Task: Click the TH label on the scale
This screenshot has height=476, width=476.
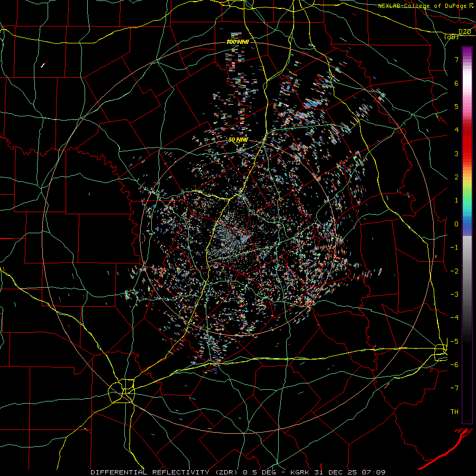Action: [x=454, y=412]
